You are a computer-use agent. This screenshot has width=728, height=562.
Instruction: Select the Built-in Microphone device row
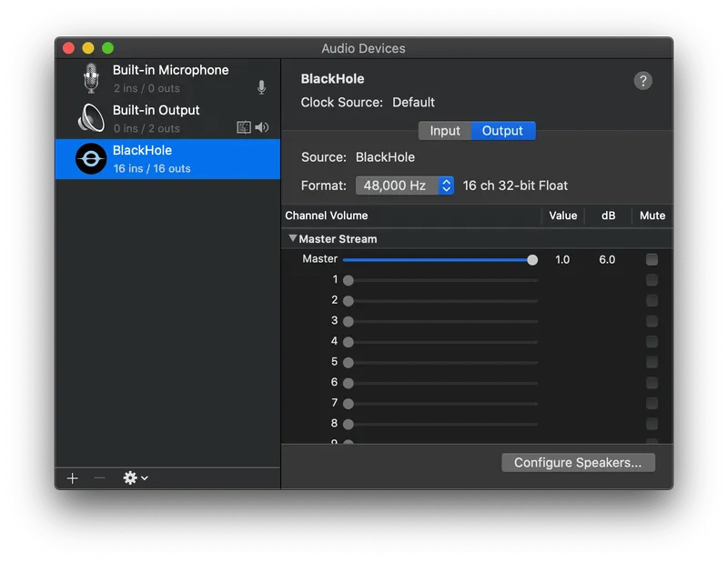coord(167,78)
